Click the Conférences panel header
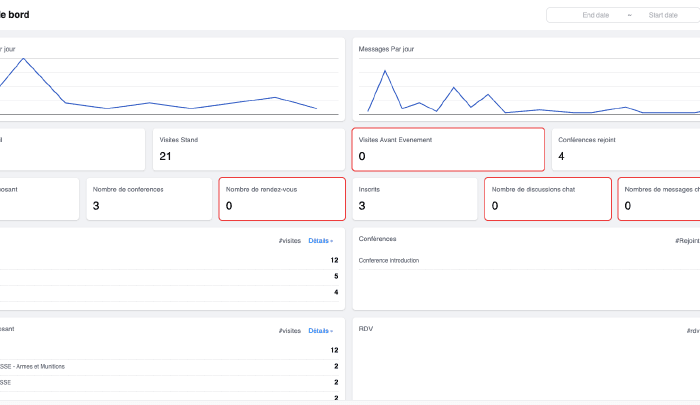 pyautogui.click(x=378, y=239)
